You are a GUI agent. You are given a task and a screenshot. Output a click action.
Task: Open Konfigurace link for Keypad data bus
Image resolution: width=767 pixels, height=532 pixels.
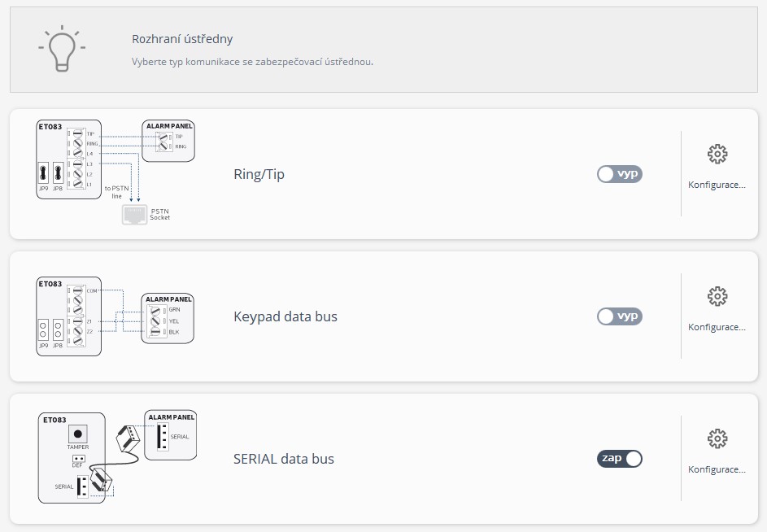pos(717,327)
